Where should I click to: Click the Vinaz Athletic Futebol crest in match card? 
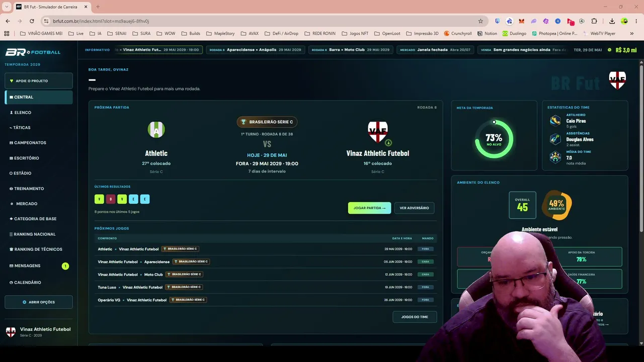click(x=378, y=132)
